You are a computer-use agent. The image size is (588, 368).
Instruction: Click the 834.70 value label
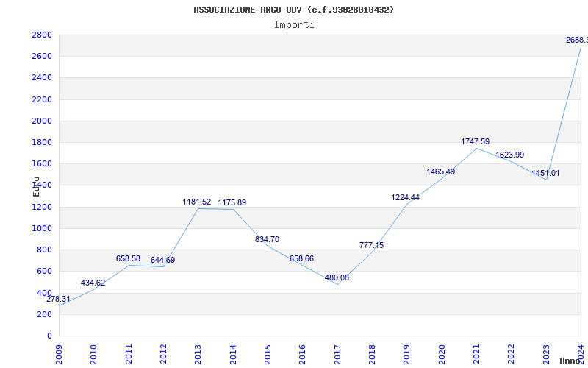(x=267, y=240)
